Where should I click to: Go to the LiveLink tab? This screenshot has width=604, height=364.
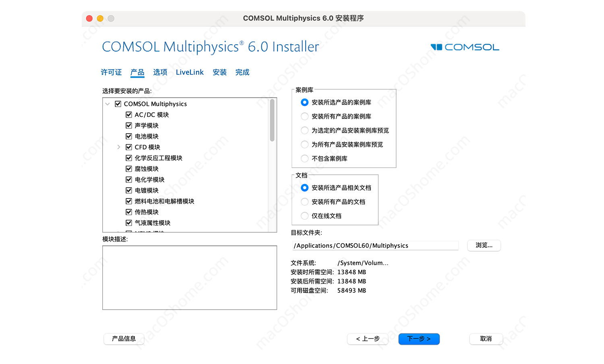tap(190, 72)
